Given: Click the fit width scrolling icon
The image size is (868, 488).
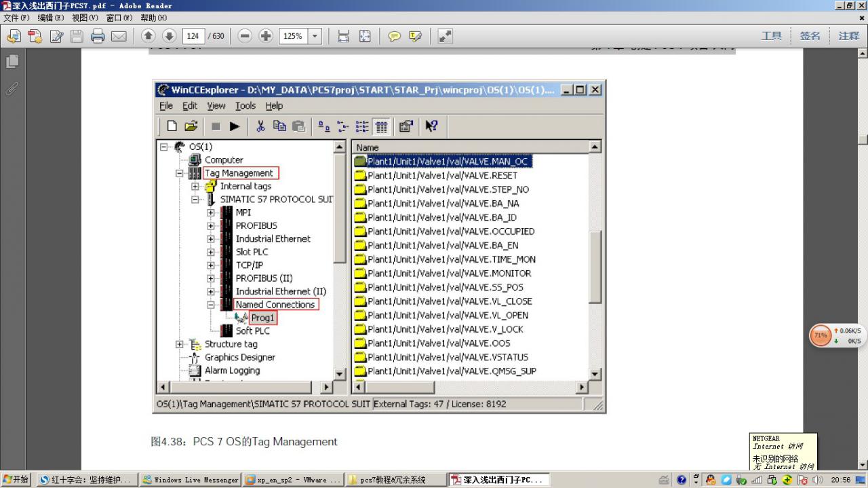Looking at the screenshot, I should (344, 36).
